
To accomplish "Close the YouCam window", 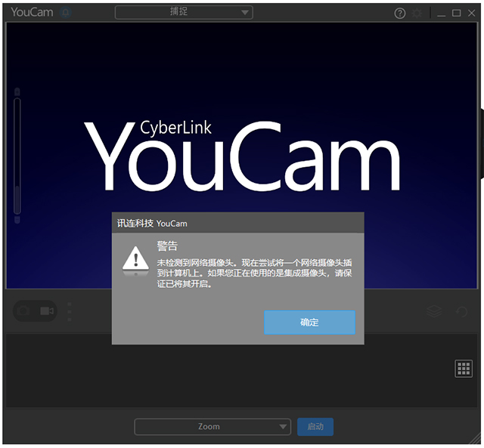I will 471,14.
